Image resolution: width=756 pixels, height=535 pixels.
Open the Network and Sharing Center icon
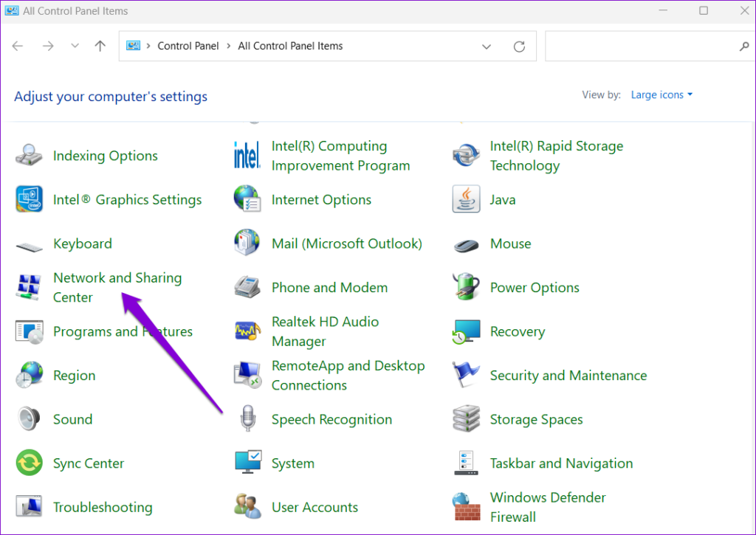(29, 287)
